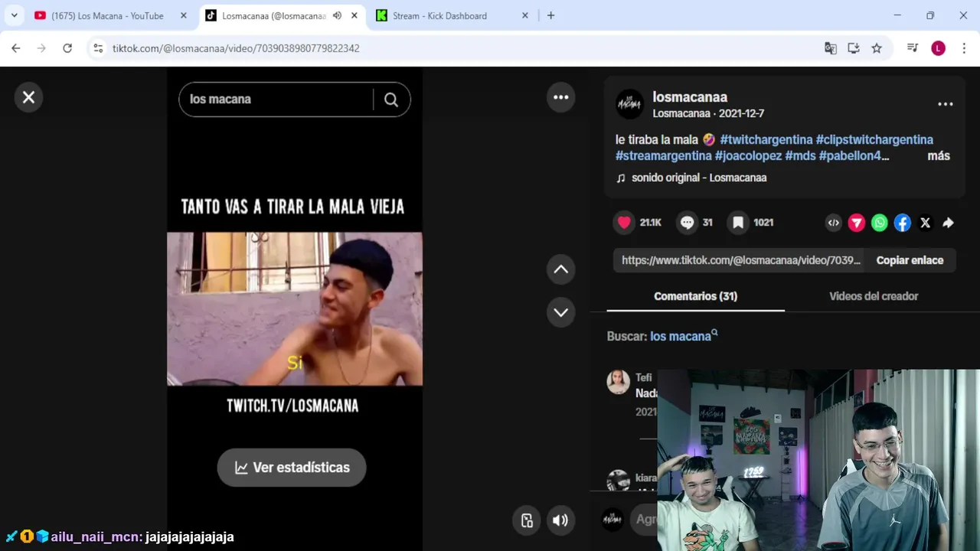This screenshot has width=980, height=551.
Task: Share the video to X
Action: tap(926, 223)
